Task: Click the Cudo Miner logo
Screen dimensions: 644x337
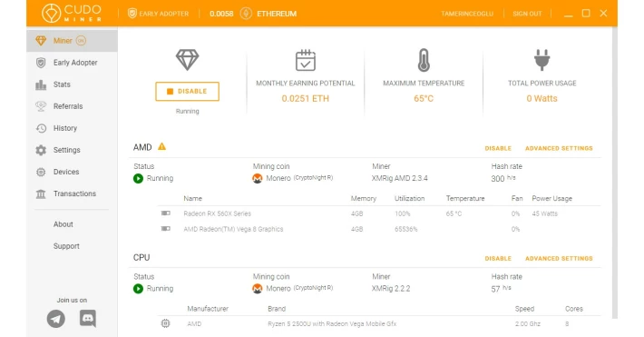Action: [71, 13]
